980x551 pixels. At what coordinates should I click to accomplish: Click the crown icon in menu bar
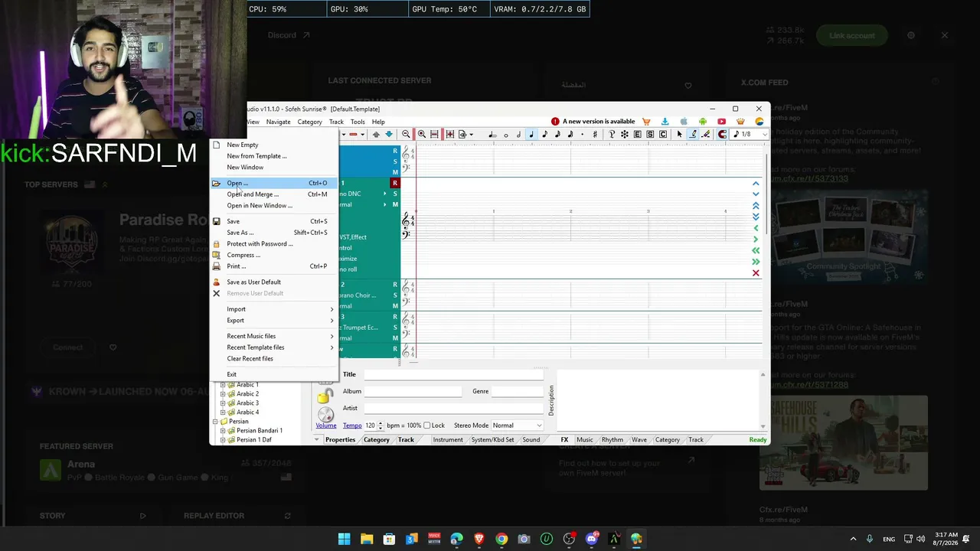[740, 121]
